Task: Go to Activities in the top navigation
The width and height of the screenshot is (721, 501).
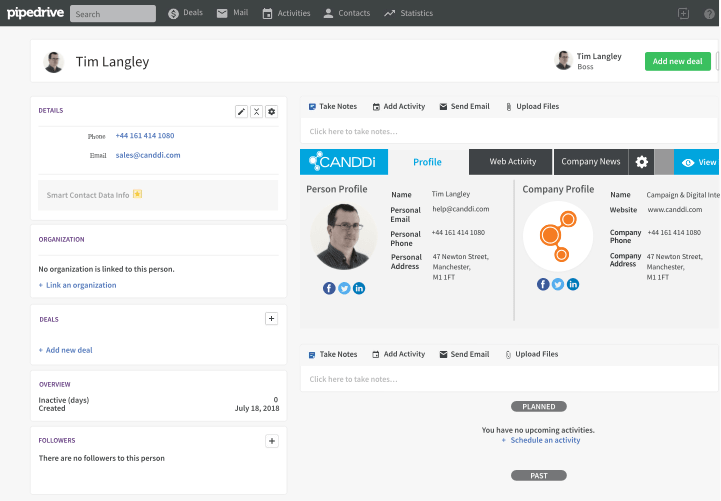Action: coord(286,13)
